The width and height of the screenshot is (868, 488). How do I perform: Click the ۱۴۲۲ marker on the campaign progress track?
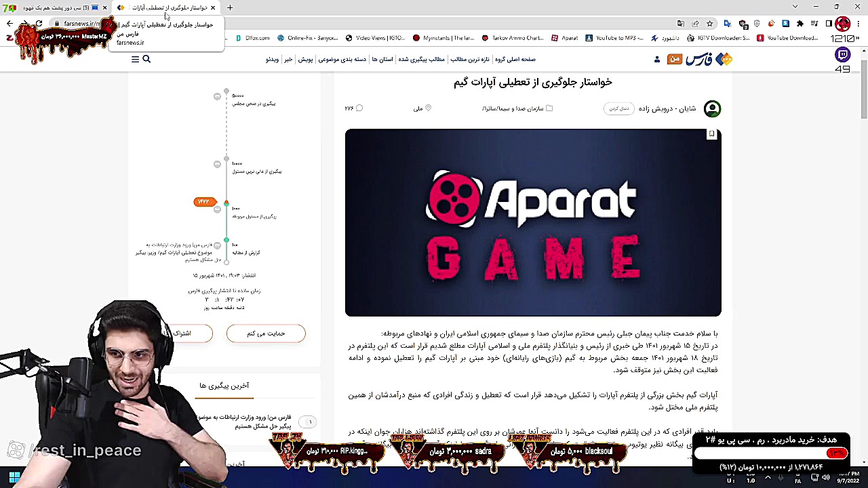(205, 201)
